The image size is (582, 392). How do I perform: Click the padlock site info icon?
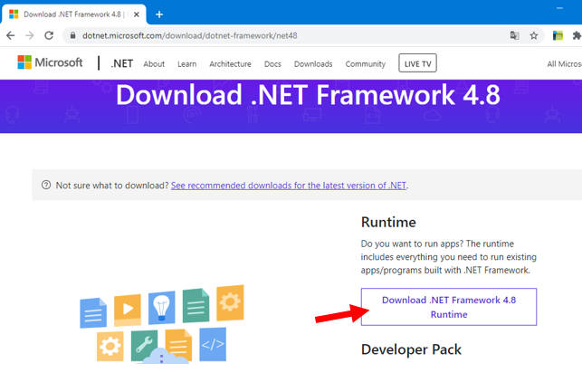coord(73,35)
